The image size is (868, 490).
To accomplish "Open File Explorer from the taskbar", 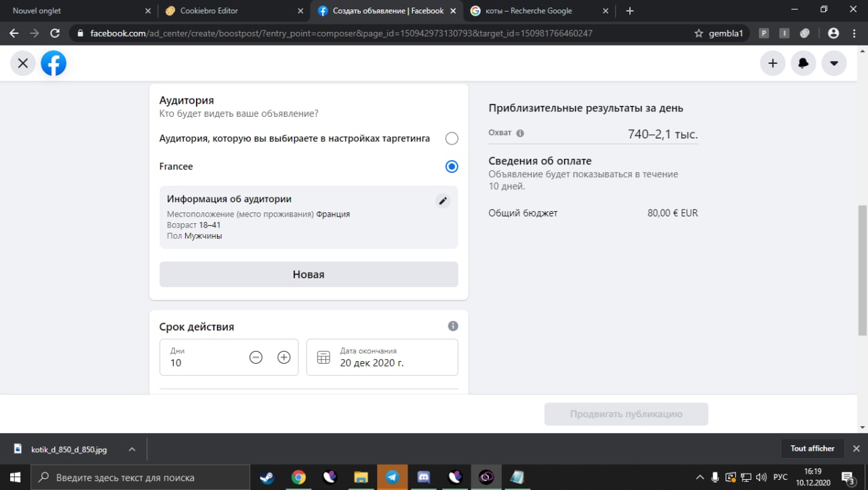I will pyautogui.click(x=361, y=477).
